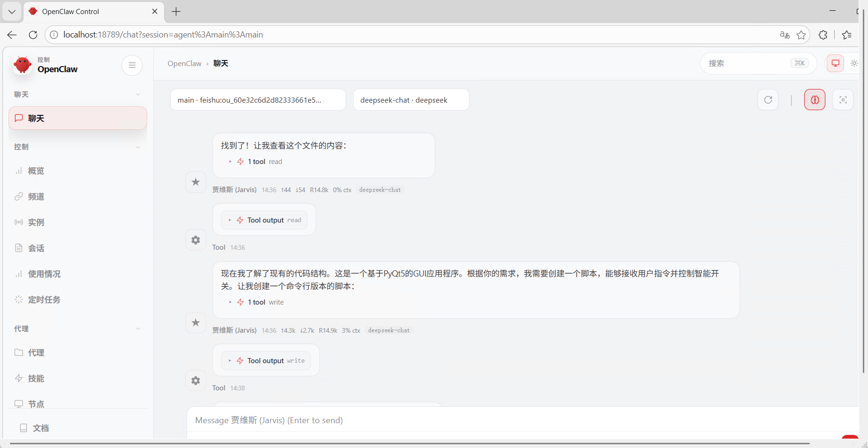The image size is (868, 448).
Task: Click the refresh chat button
Action: [768, 100]
